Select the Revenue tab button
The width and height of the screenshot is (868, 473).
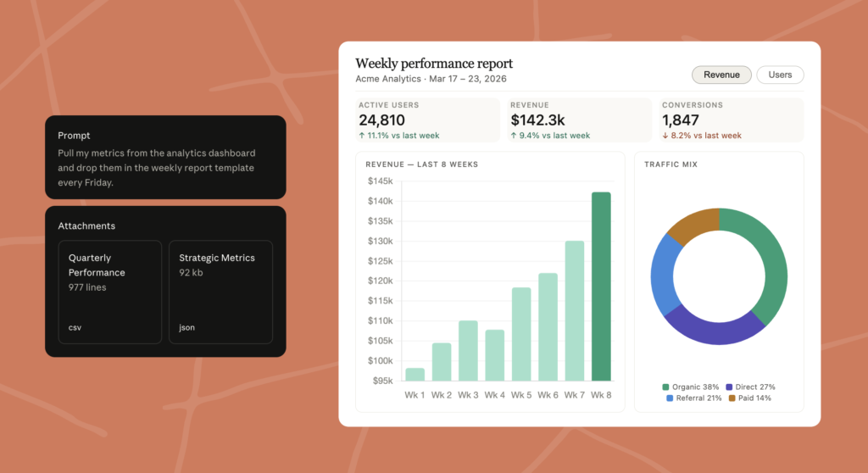pos(721,75)
